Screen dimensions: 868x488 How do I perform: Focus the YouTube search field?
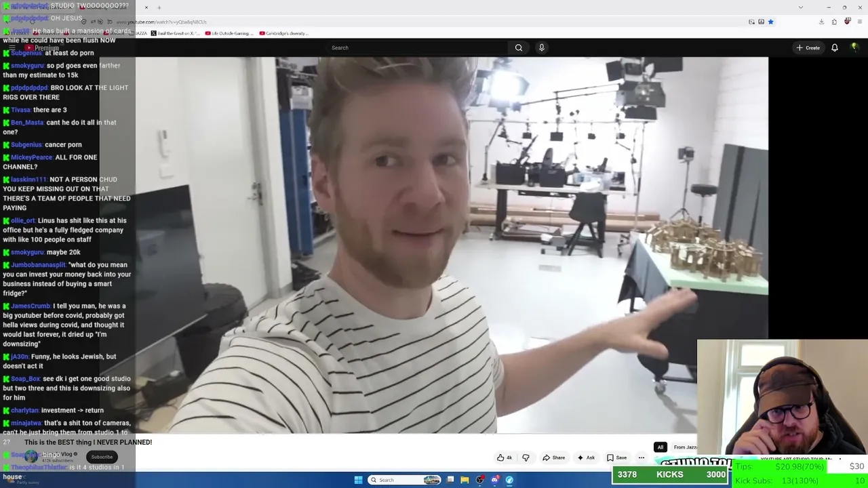418,47
